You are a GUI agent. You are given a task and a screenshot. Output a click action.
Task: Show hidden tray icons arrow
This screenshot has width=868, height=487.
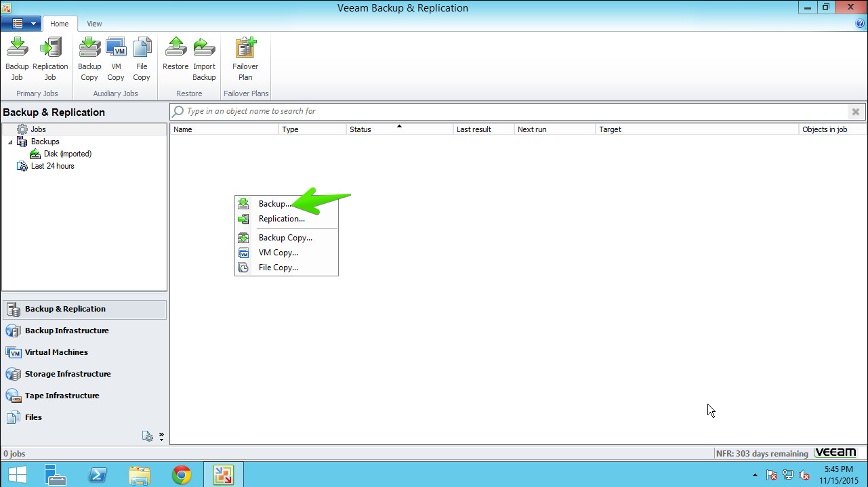click(756, 475)
